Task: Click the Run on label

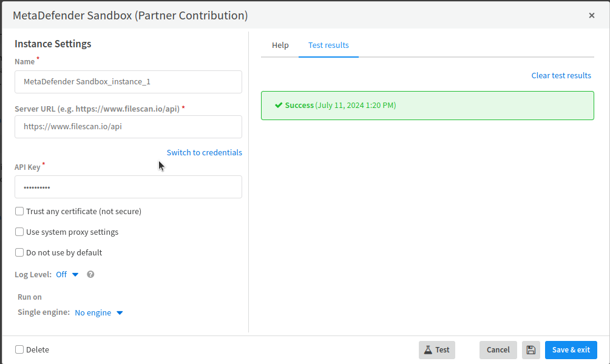Action: coord(30,297)
